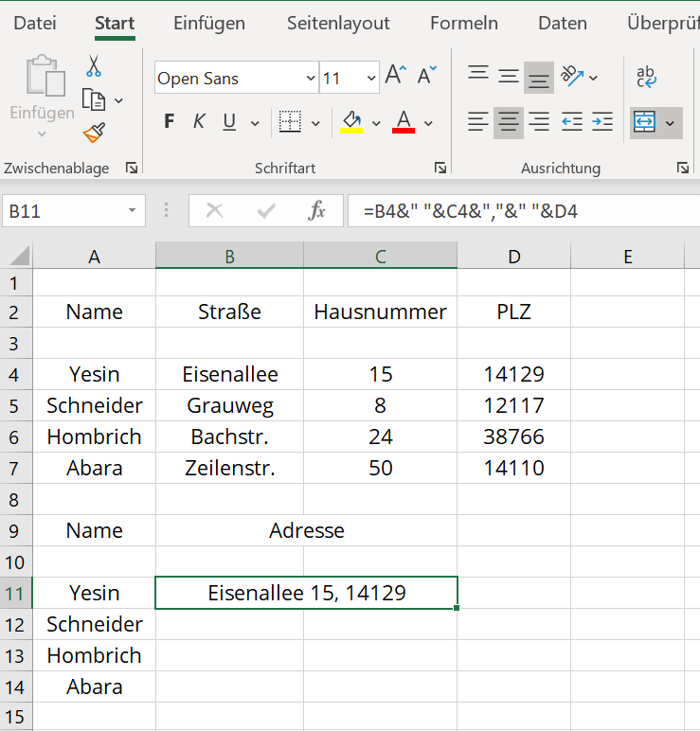
Task: Align text to bottom
Action: [539, 78]
